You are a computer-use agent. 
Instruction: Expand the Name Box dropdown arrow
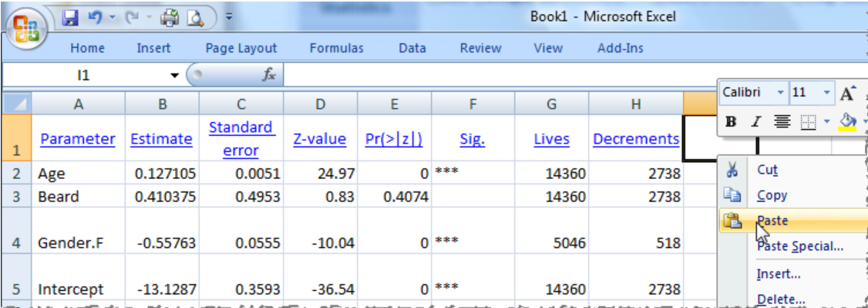(175, 76)
